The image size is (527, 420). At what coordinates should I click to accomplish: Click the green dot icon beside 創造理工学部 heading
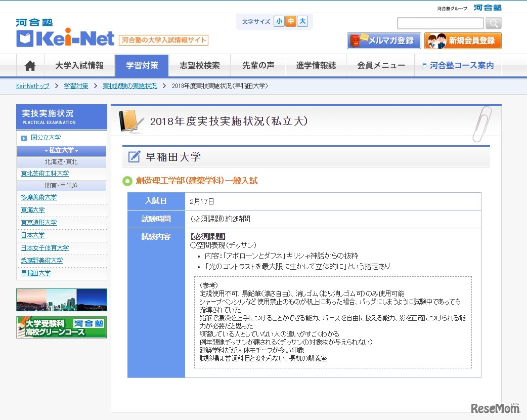pyautogui.click(x=127, y=181)
